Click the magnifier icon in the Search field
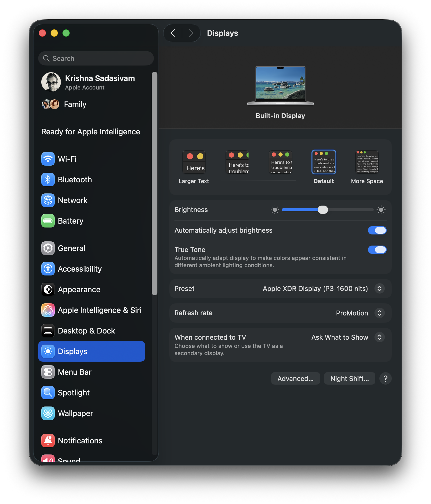Image resolution: width=431 pixels, height=504 pixels. tap(46, 58)
